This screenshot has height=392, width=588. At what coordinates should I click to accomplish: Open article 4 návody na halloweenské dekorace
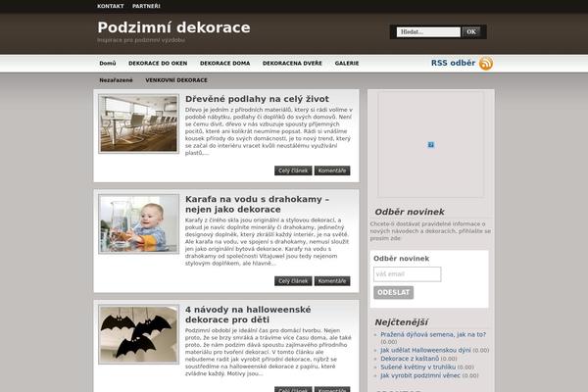point(248,315)
